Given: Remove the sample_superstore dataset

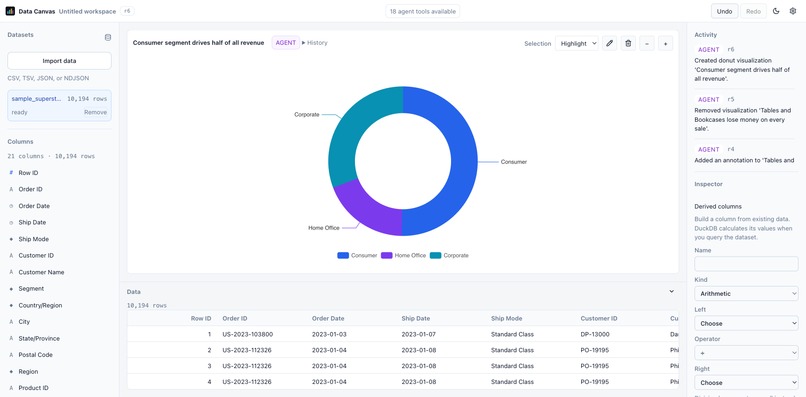Looking at the screenshot, I should [x=96, y=112].
